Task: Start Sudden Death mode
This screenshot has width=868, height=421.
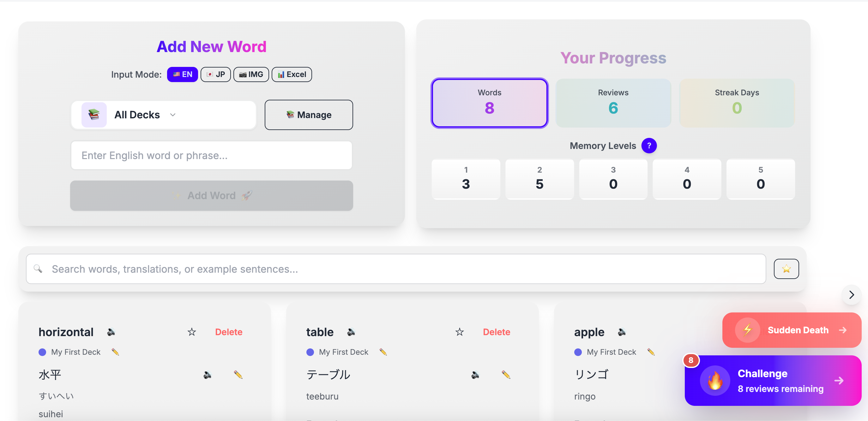Action: 792,330
